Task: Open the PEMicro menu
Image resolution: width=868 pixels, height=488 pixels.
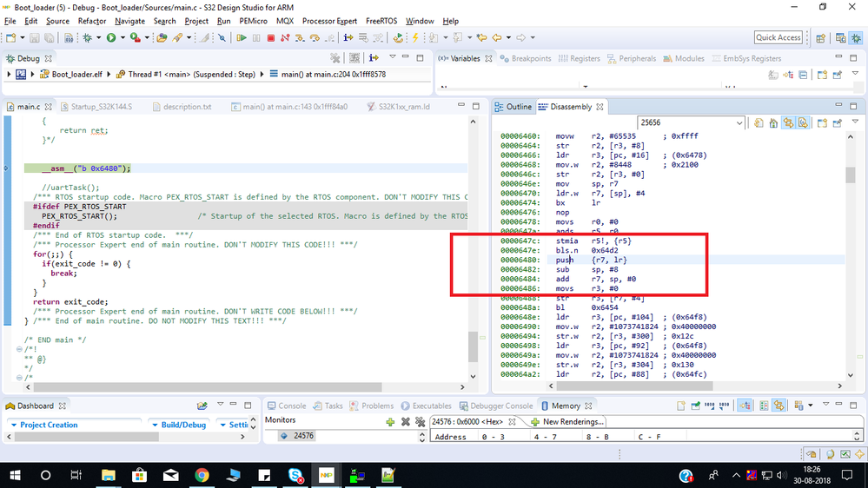Action: [253, 21]
